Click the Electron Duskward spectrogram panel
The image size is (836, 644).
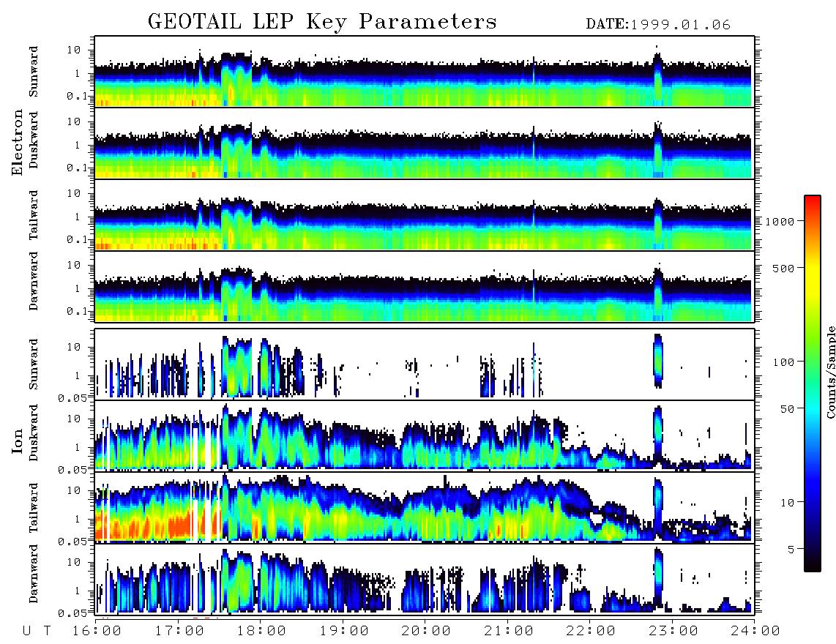(425, 143)
